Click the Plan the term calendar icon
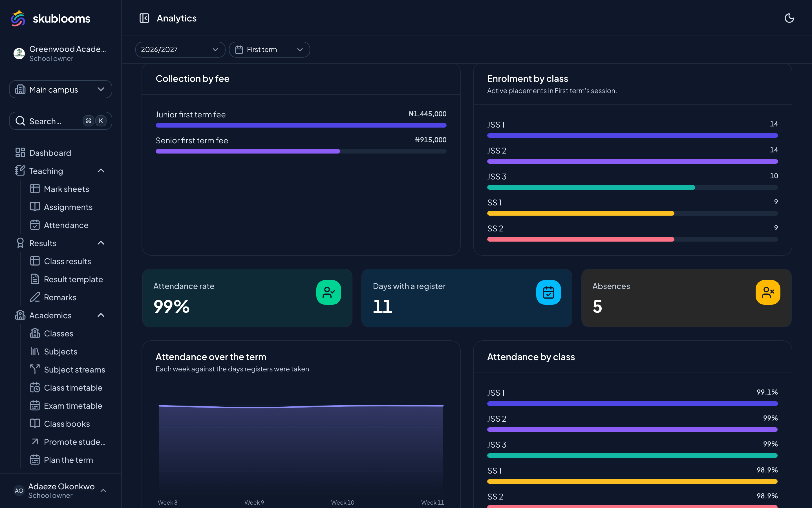 [35, 460]
